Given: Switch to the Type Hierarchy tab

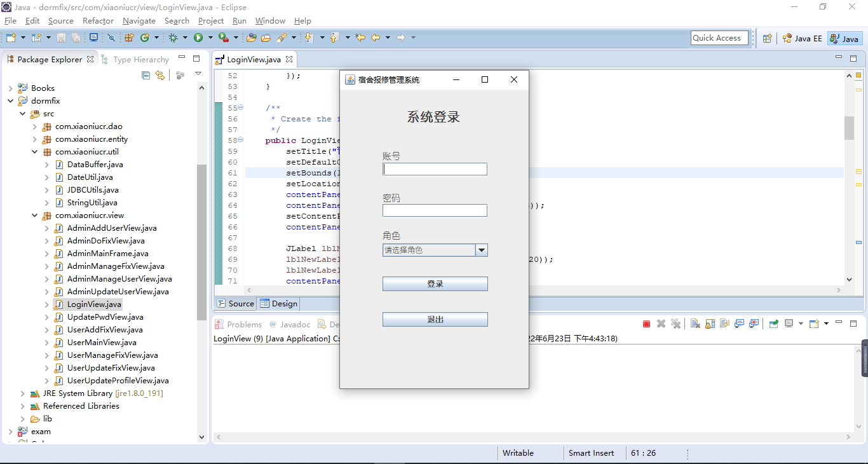Looking at the screenshot, I should point(135,59).
